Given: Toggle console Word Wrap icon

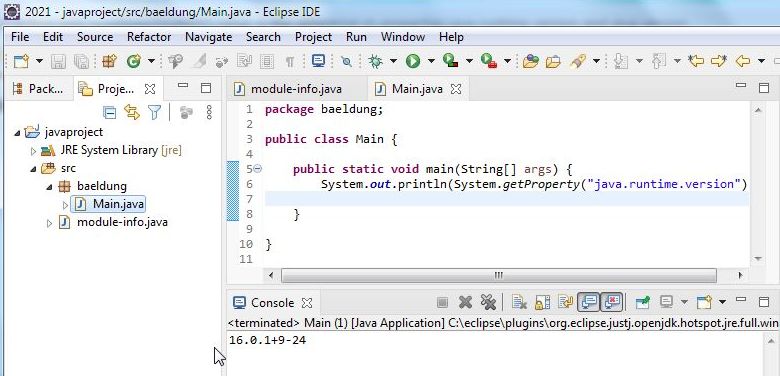Looking at the screenshot, I should [566, 302].
